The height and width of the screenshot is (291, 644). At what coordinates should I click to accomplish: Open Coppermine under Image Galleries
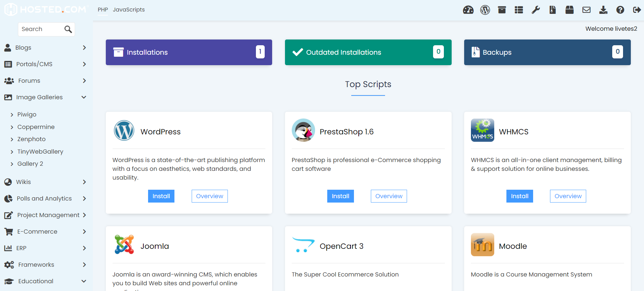click(36, 127)
